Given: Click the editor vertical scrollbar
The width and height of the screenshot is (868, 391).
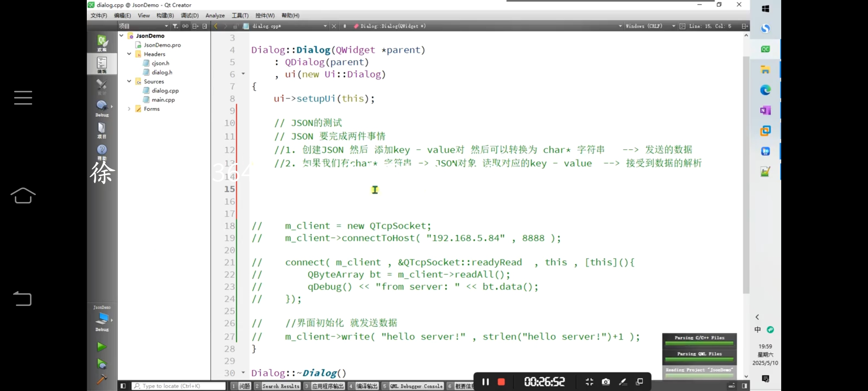Looking at the screenshot, I should click(x=746, y=174).
